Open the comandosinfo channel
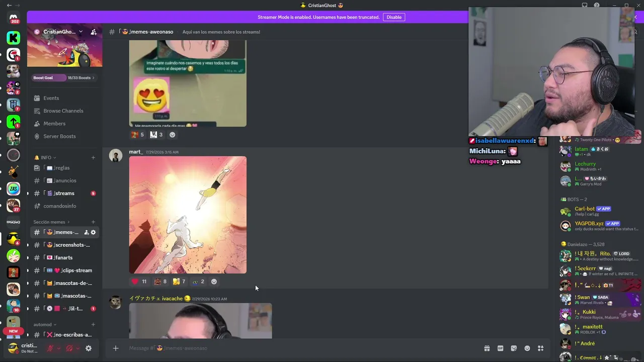 coord(64,206)
